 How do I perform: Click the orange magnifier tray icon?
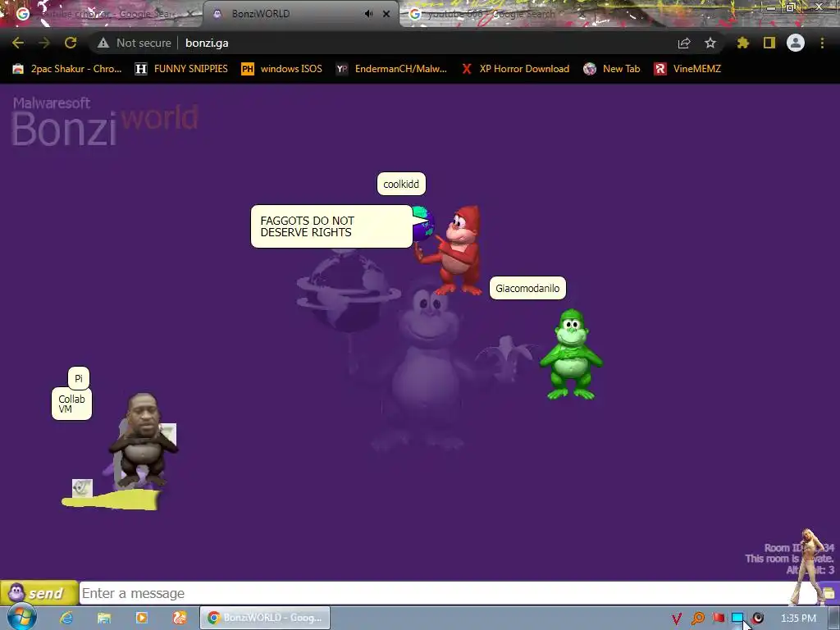[697, 619]
